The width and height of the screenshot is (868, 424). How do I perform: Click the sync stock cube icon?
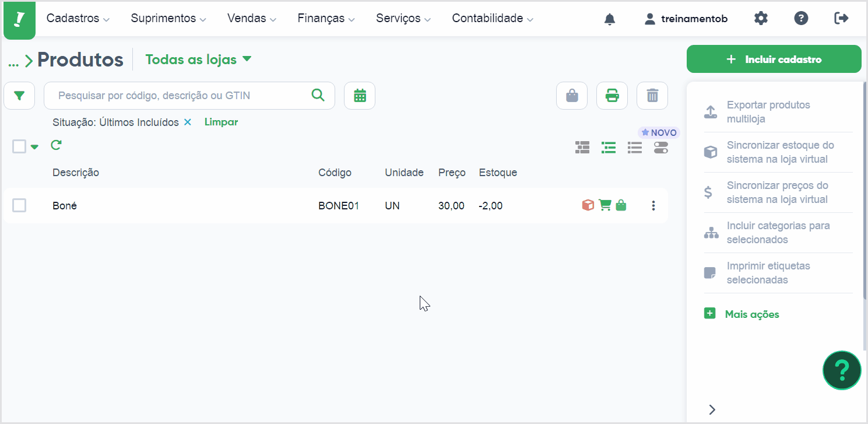click(710, 152)
